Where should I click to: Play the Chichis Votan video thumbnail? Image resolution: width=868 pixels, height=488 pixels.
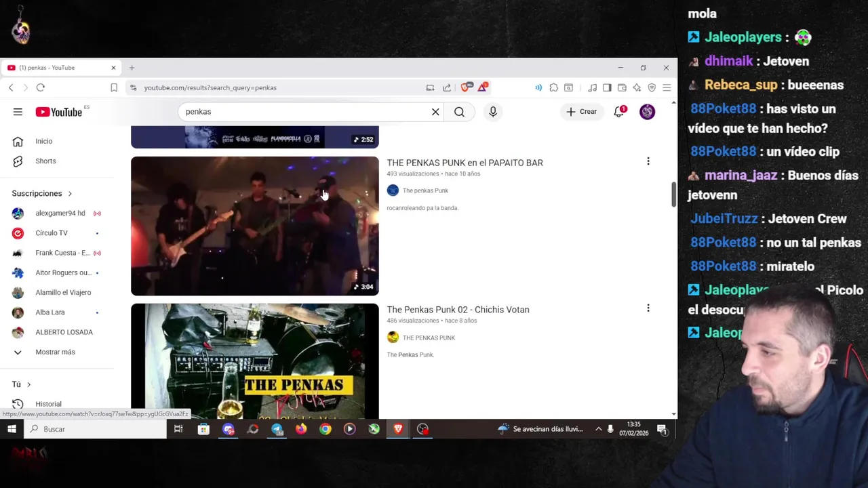(x=255, y=361)
